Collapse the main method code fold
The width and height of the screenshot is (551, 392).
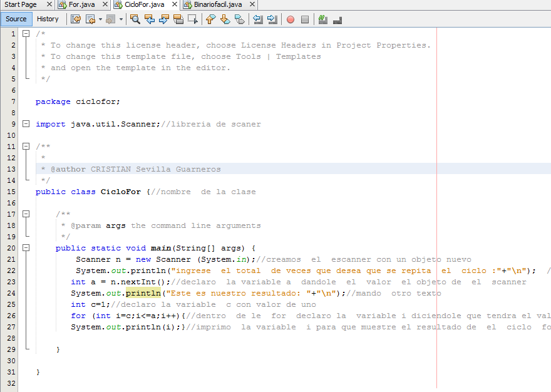click(25, 247)
